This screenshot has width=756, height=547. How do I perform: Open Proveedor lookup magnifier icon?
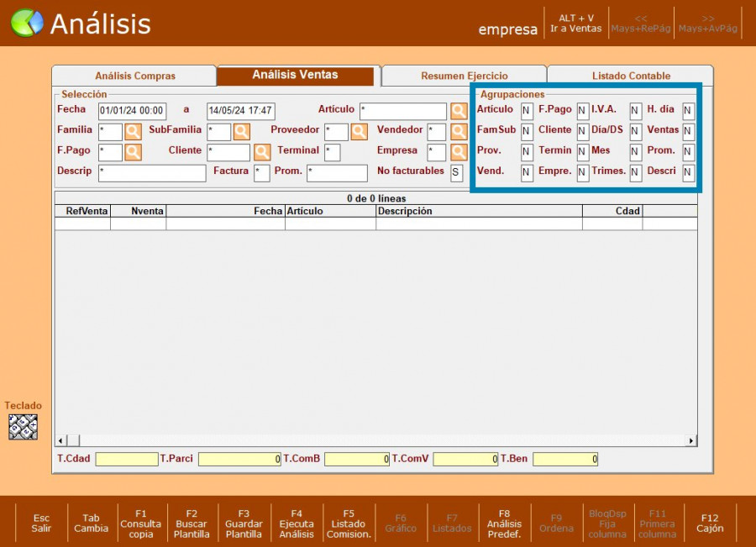(359, 132)
